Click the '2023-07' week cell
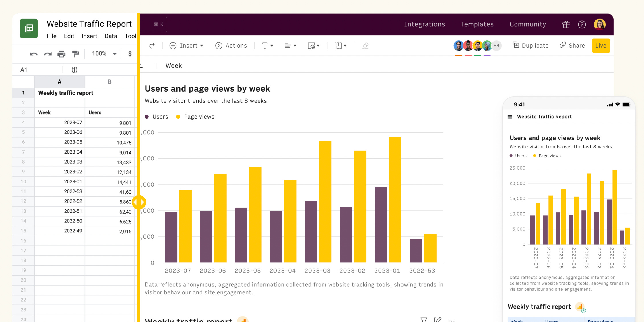 coord(60,123)
